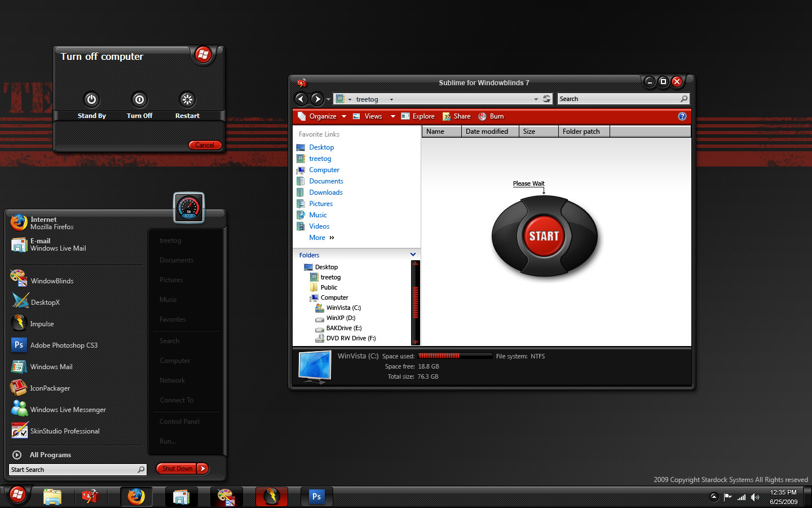Click the Windows Start orb
This screenshot has height=508, width=812.
click(17, 495)
